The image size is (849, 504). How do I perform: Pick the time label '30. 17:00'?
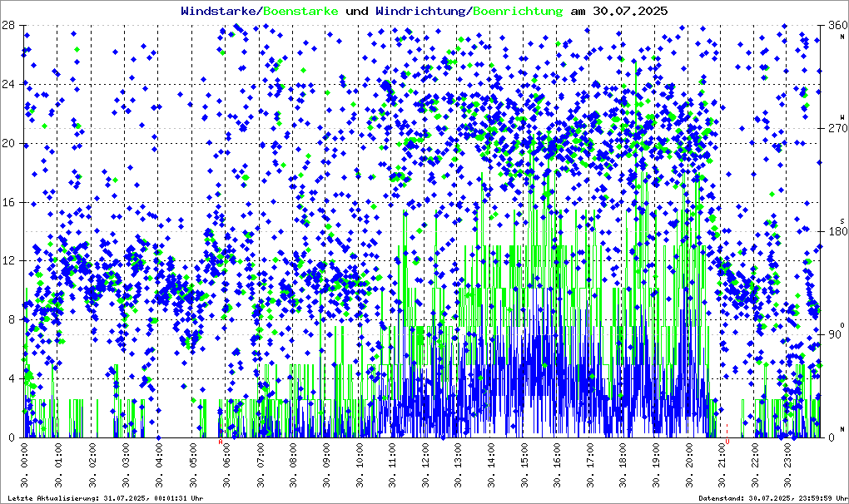(589, 465)
